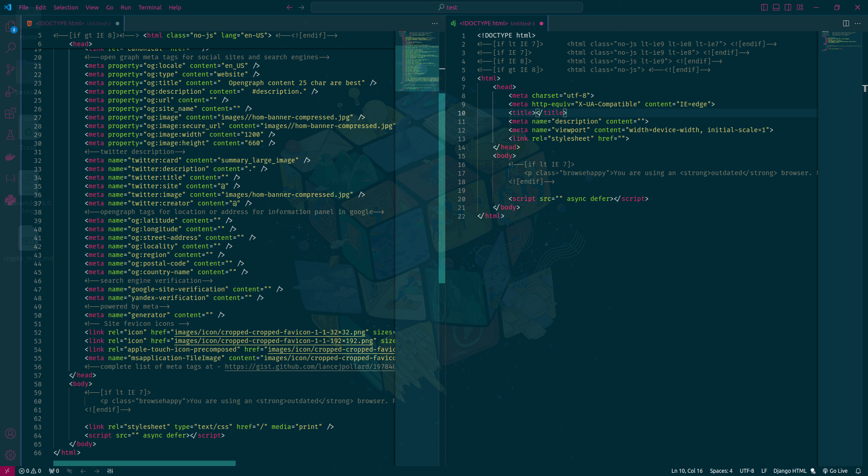The image size is (868, 476).
Task: Click the left arrow in the status bar
Action: 83,471
